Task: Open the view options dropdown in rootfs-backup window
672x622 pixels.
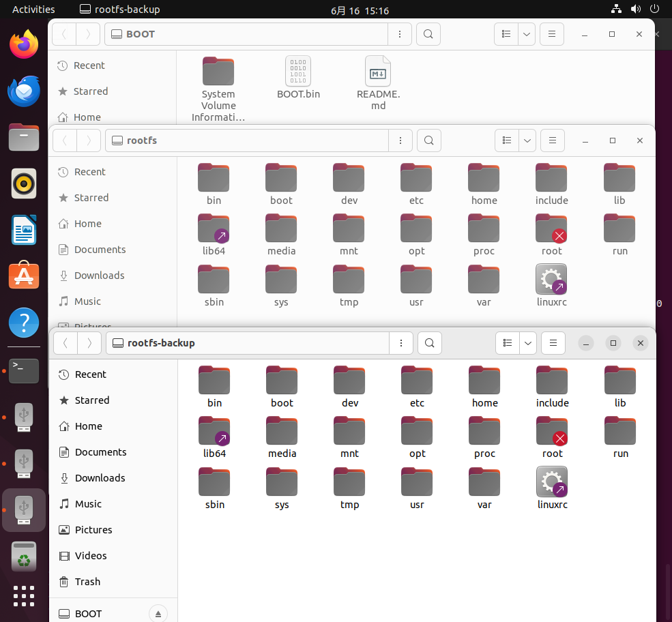Action: pyautogui.click(x=527, y=343)
